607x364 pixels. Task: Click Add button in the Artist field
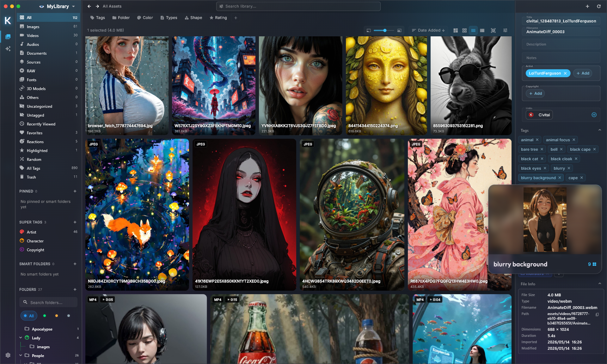[583, 73]
